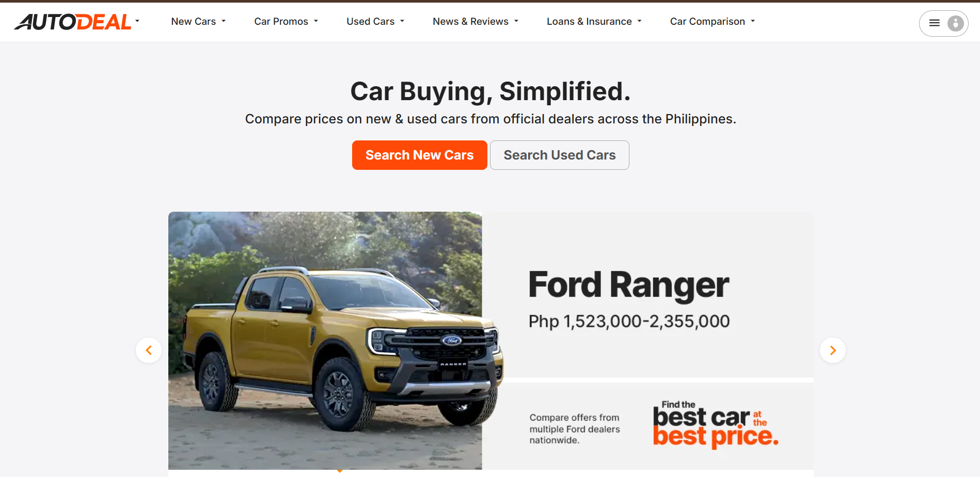Advance to next carousel slide arrow
Viewport: 980px width, 477px height.
833,351
